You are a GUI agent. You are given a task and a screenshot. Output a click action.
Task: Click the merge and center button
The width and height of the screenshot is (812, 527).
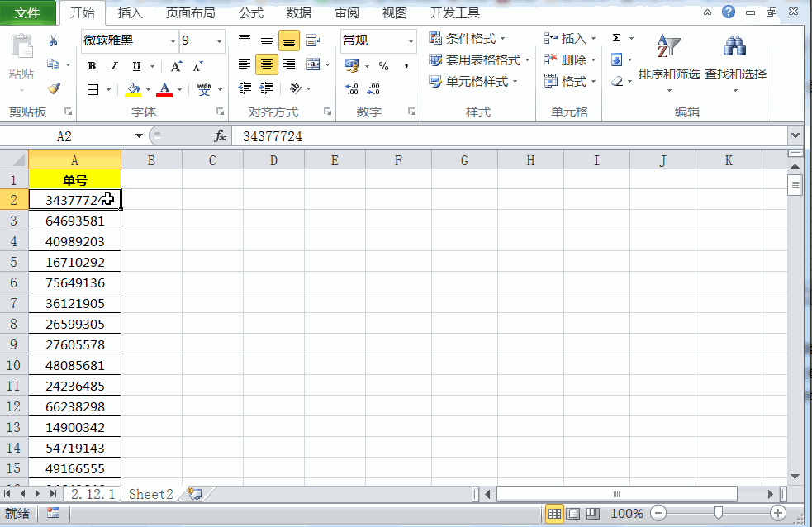313,64
